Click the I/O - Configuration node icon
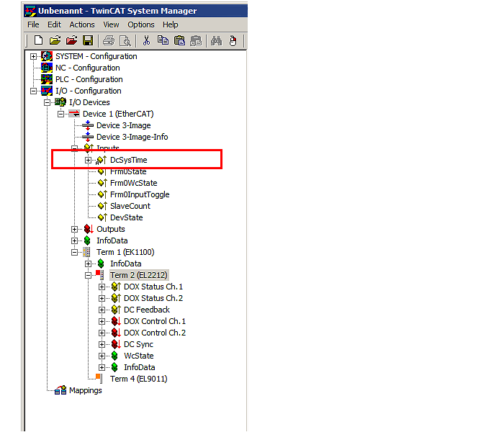Image resolution: width=504 pixels, height=432 pixels. click(x=47, y=91)
